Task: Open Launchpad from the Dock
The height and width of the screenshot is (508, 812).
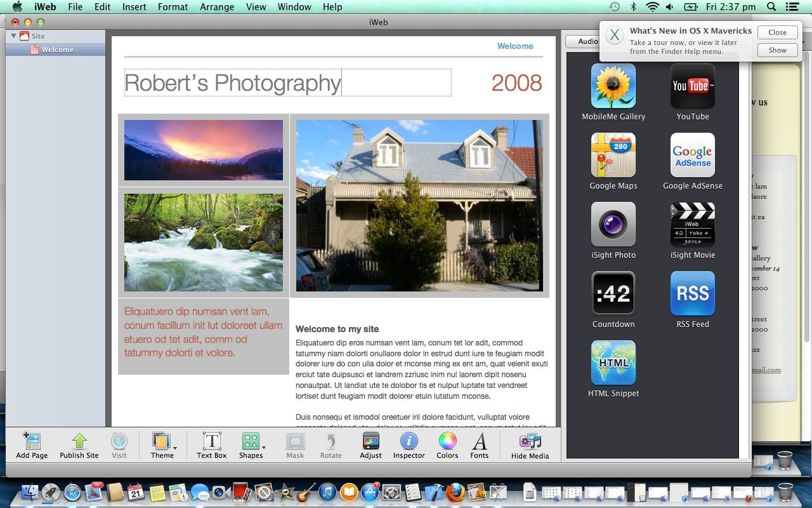Action: (x=51, y=492)
